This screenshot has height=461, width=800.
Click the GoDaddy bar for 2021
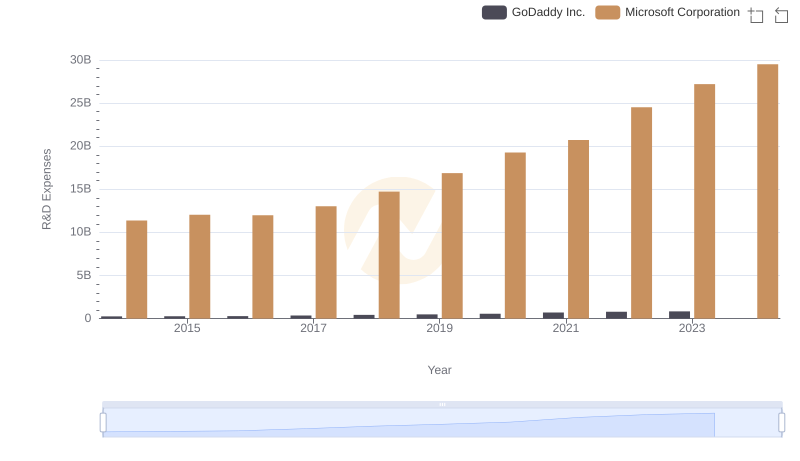coord(554,315)
